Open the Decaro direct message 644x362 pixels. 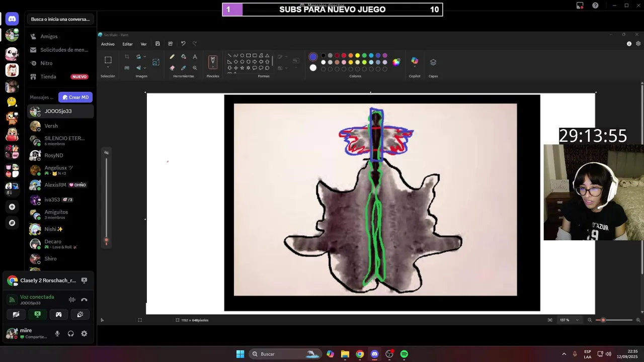(x=60, y=244)
